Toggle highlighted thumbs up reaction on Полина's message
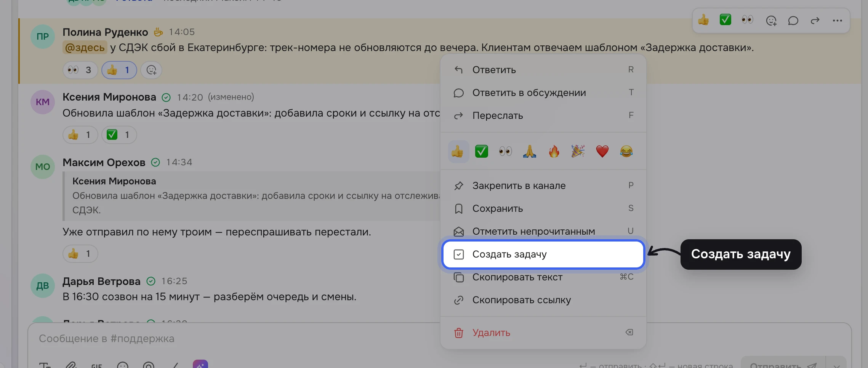Viewport: 868px width, 368px height. pos(119,70)
